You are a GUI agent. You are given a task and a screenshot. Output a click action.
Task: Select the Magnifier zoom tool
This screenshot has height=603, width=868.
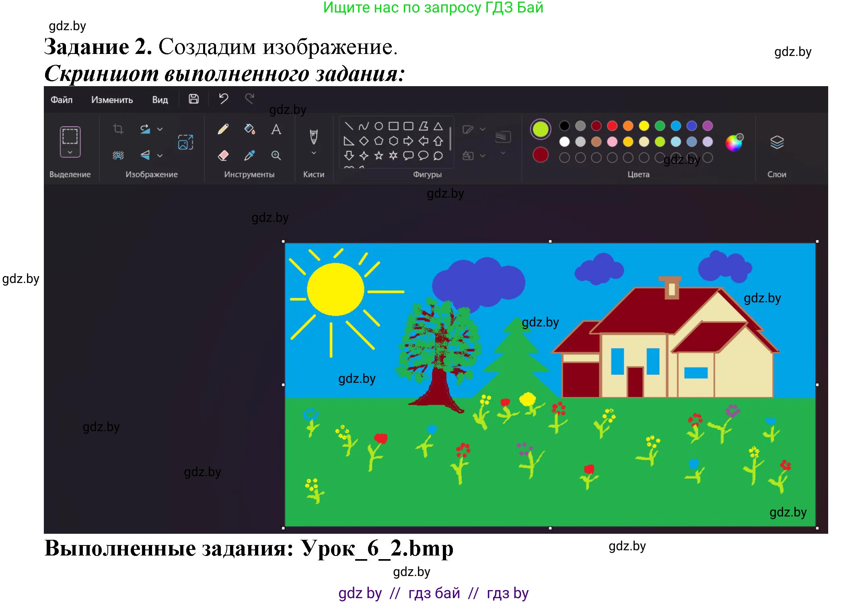pyautogui.click(x=276, y=155)
